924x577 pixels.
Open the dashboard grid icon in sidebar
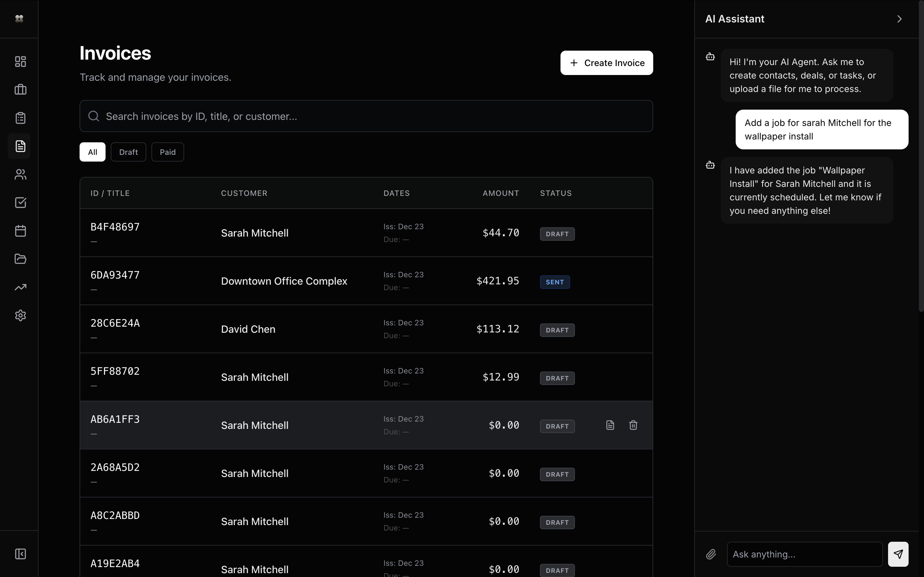tap(20, 62)
